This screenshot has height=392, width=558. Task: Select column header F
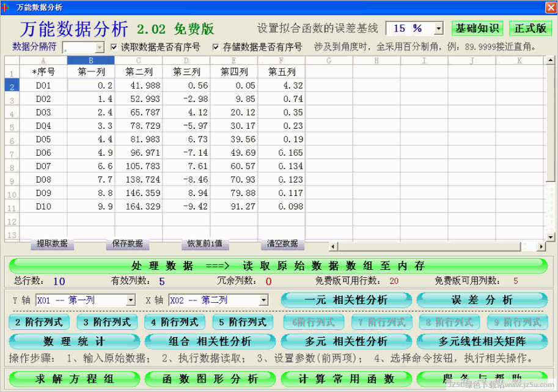282,60
